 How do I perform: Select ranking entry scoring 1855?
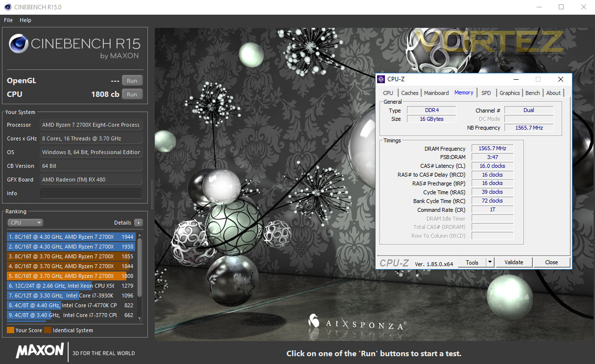[71, 256]
